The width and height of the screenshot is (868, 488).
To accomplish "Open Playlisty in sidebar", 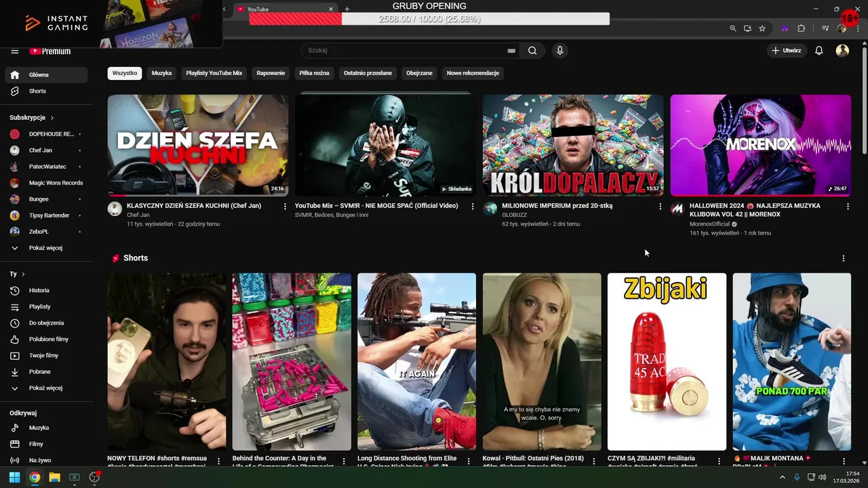I will click(x=46, y=306).
